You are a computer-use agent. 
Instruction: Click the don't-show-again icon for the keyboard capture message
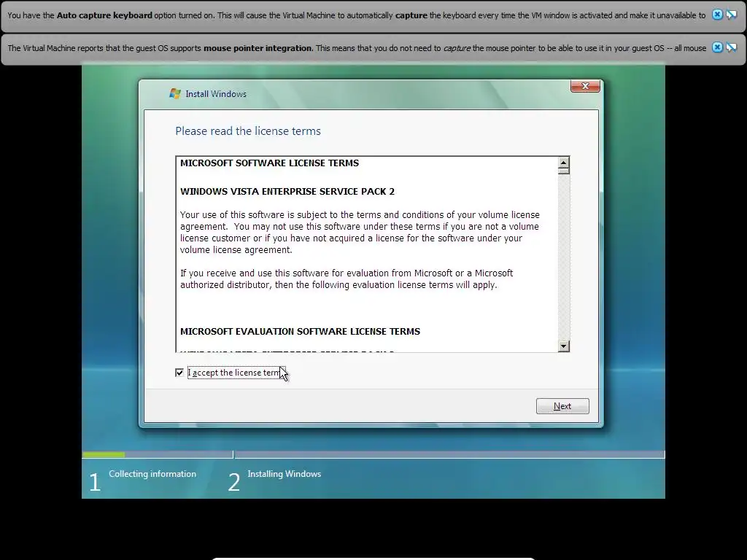[731, 15]
